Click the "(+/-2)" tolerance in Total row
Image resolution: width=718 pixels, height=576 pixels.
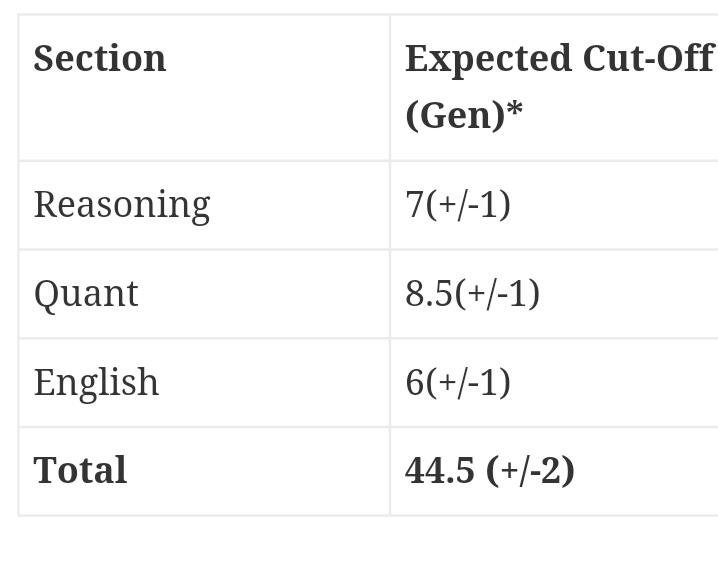pyautogui.click(x=530, y=470)
